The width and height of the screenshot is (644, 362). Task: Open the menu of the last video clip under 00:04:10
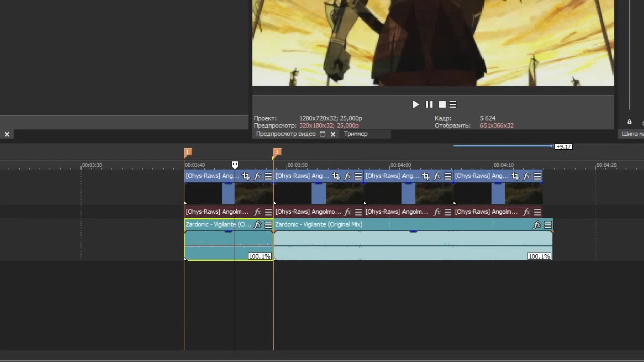tap(537, 176)
